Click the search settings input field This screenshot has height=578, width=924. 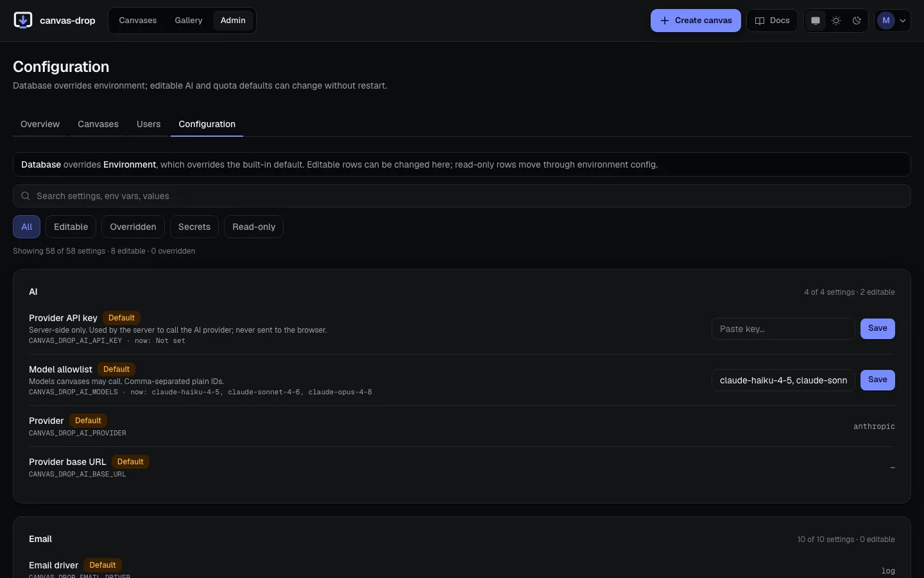(462, 196)
